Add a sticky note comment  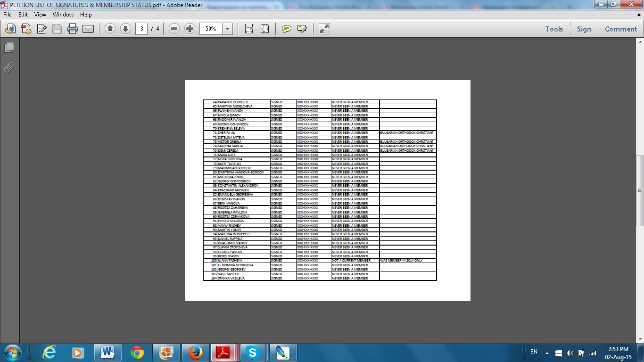(x=286, y=29)
